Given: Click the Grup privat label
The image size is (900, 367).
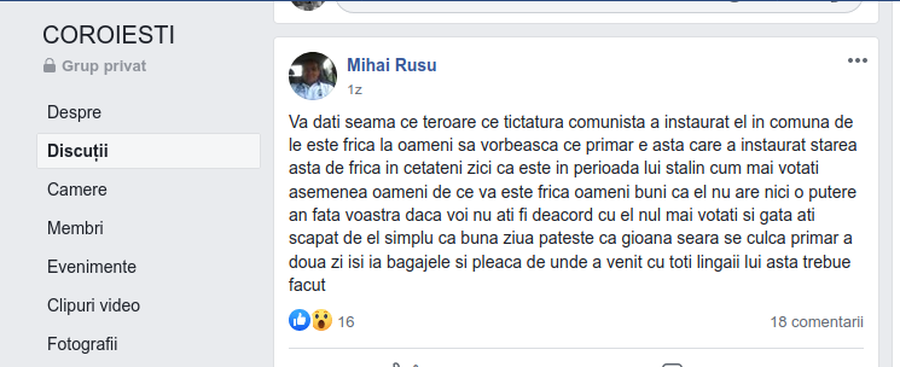Looking at the screenshot, I should click(x=104, y=66).
